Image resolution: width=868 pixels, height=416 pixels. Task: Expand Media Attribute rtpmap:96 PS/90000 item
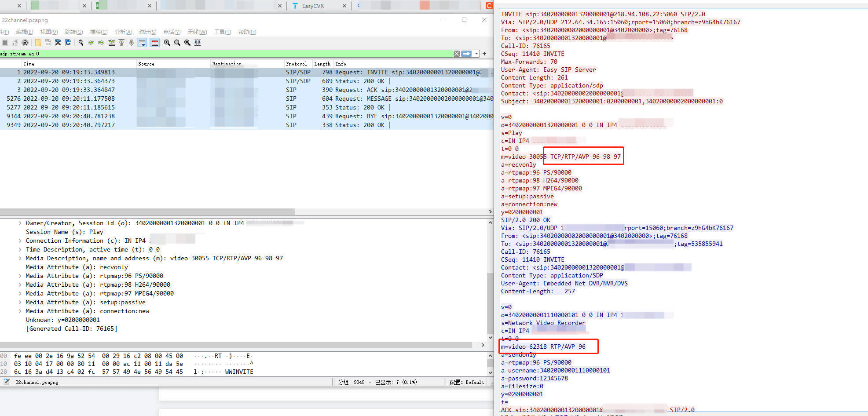20,276
